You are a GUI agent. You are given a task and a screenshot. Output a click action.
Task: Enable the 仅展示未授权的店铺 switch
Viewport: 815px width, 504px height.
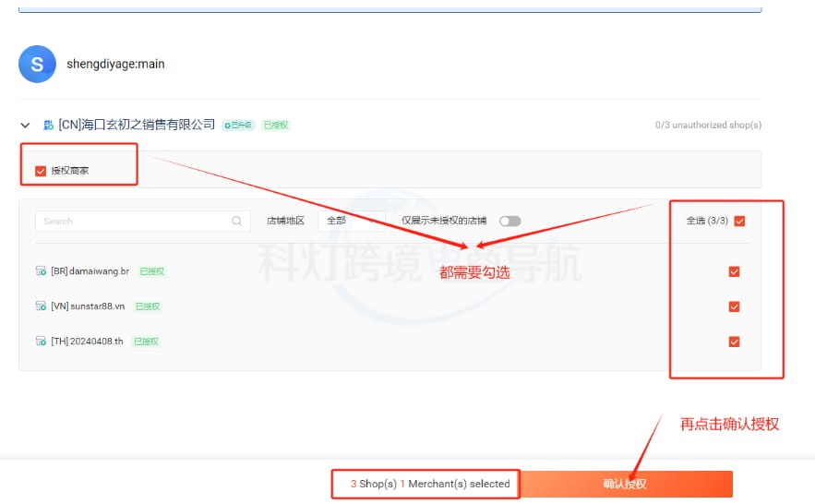tap(509, 222)
